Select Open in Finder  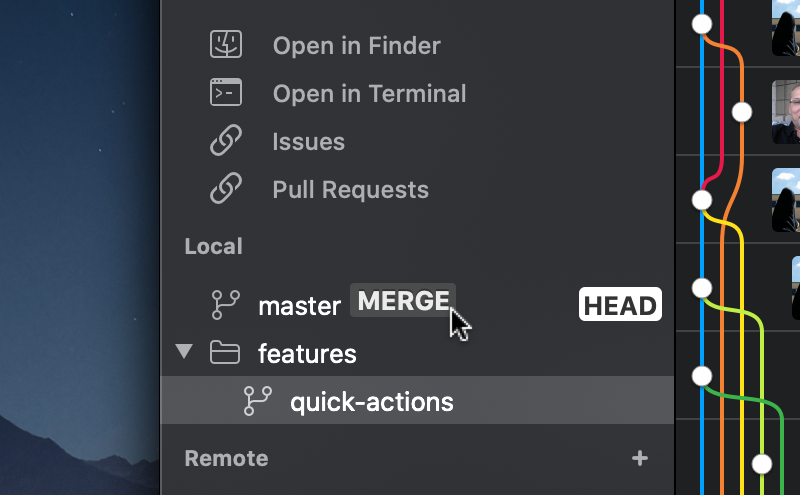pos(356,45)
